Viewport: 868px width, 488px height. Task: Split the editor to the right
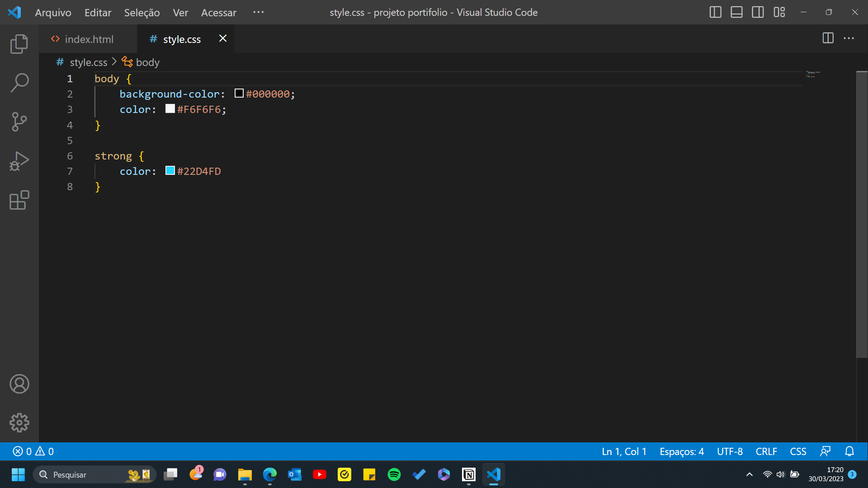click(x=828, y=38)
